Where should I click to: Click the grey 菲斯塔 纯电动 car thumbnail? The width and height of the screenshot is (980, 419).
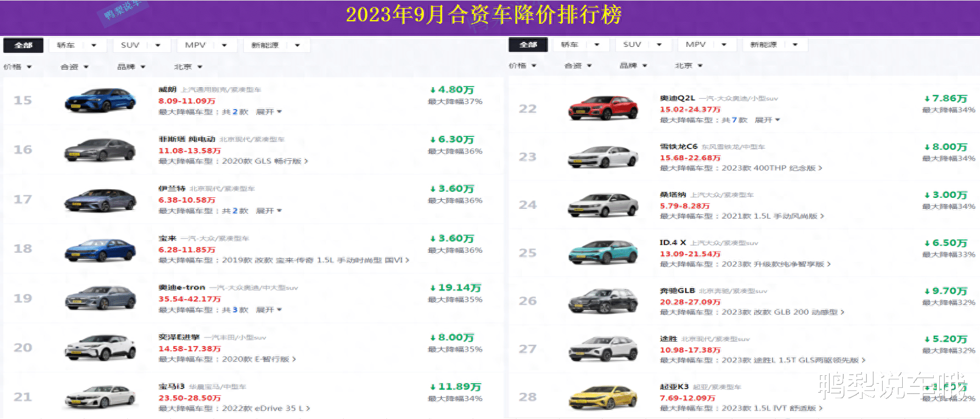click(100, 150)
